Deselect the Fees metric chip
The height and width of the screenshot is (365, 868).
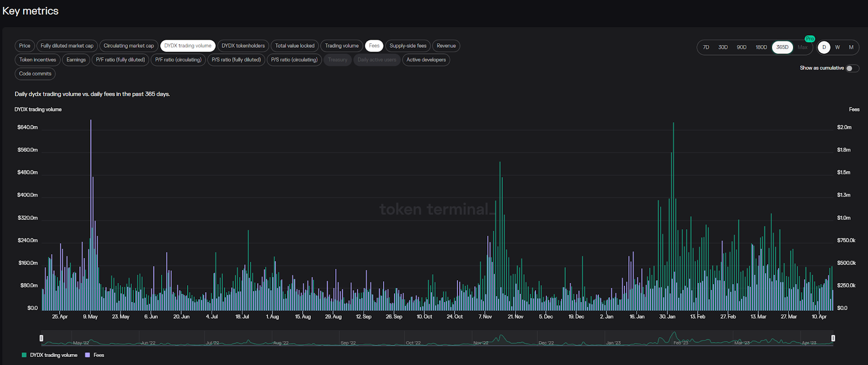coord(374,46)
